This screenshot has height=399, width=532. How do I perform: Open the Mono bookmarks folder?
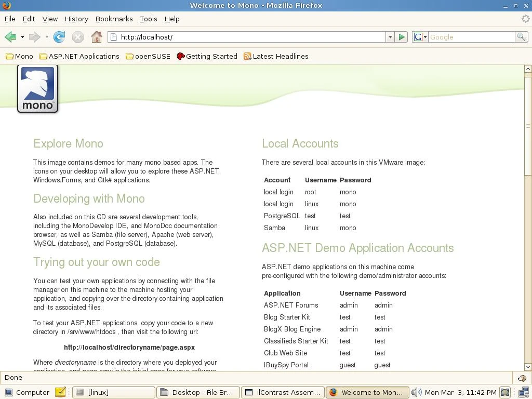19,56
